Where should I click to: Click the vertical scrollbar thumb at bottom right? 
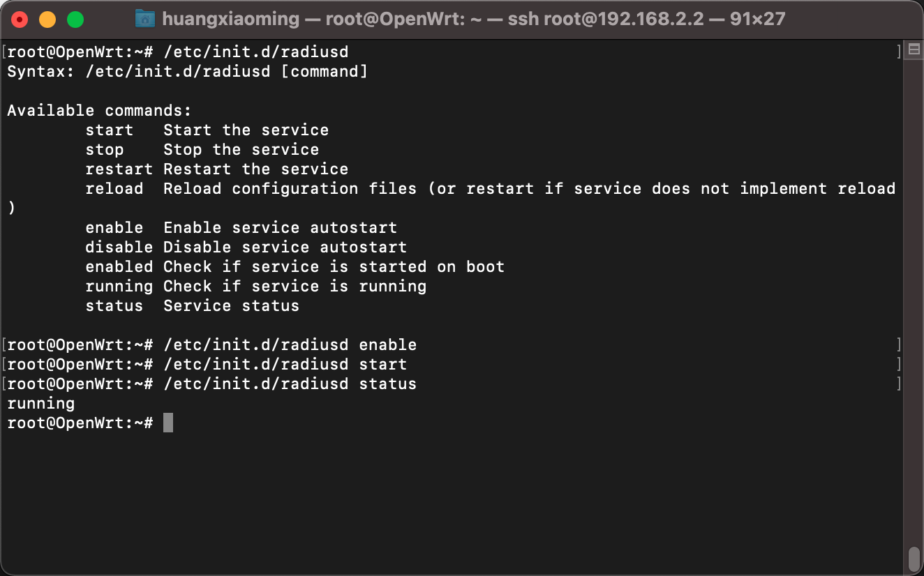(914, 558)
